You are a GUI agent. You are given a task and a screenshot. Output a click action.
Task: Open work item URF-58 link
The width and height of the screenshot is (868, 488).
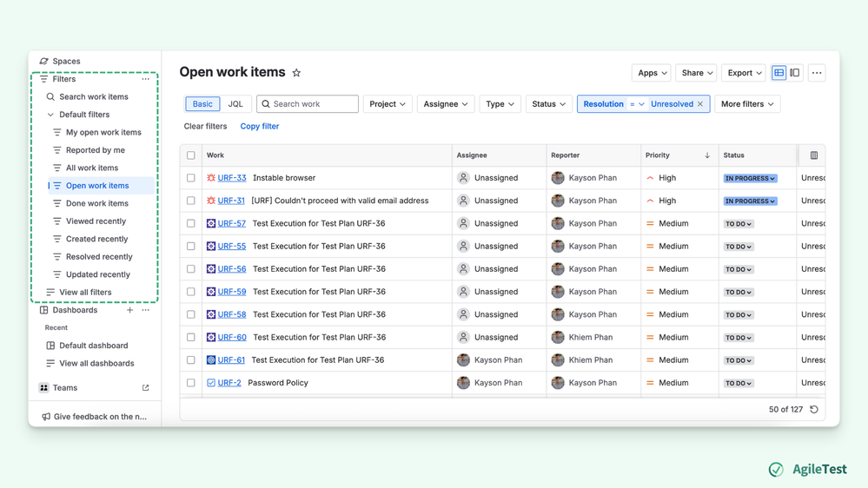(231, 314)
